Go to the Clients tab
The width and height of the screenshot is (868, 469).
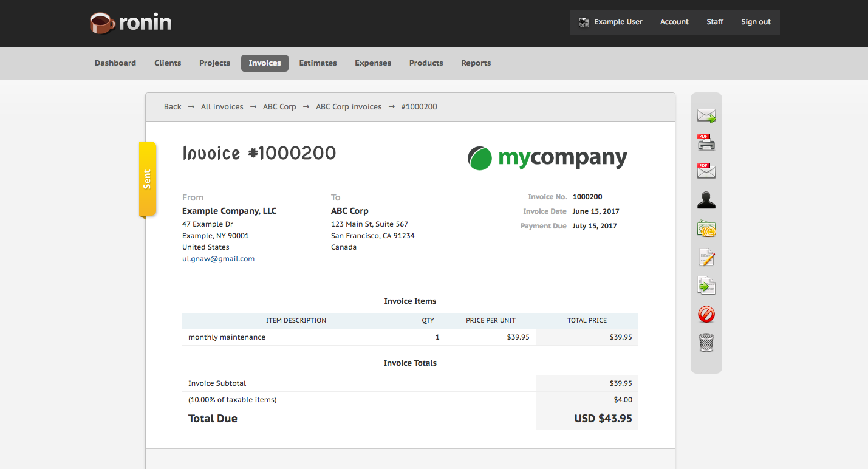click(x=168, y=63)
